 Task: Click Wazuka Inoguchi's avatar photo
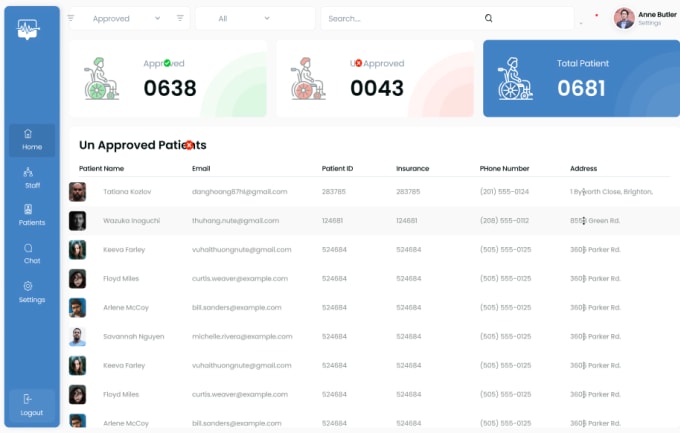click(x=77, y=221)
